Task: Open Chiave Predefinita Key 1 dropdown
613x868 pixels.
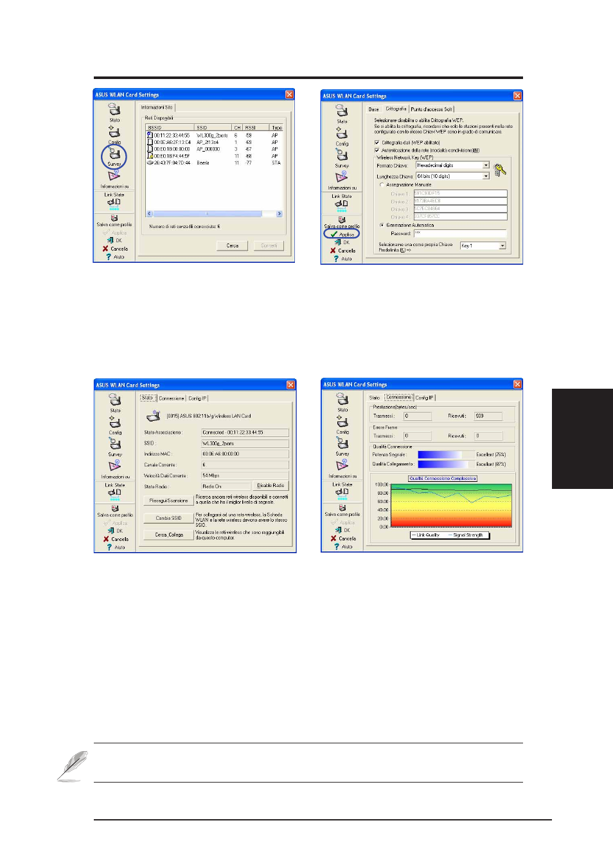Action: tap(483, 245)
